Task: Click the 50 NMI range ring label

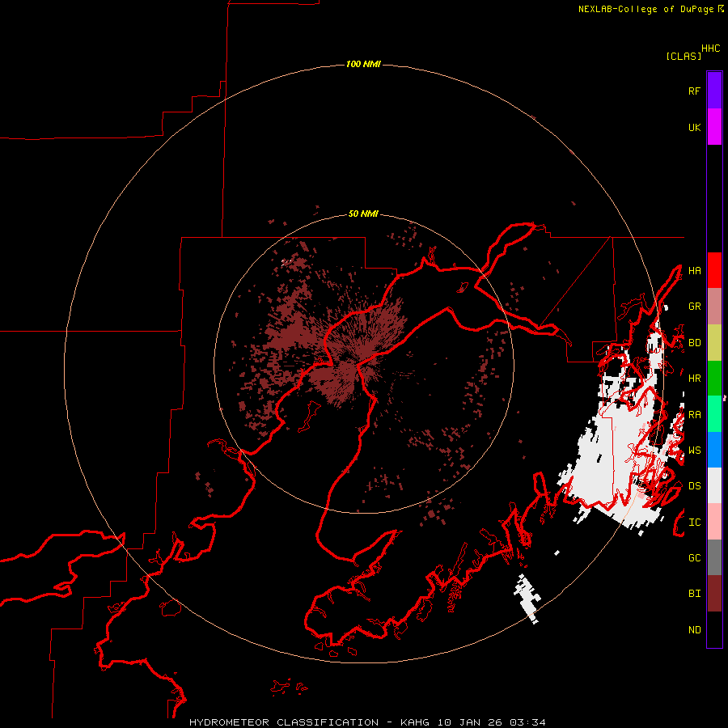Action: (363, 214)
